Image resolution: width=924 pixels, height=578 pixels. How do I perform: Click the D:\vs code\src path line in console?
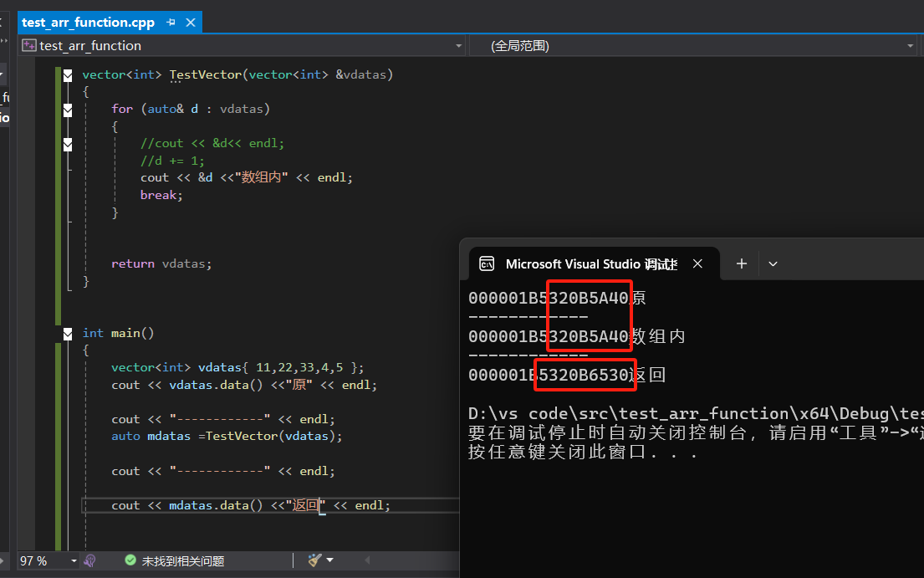tap(696, 413)
